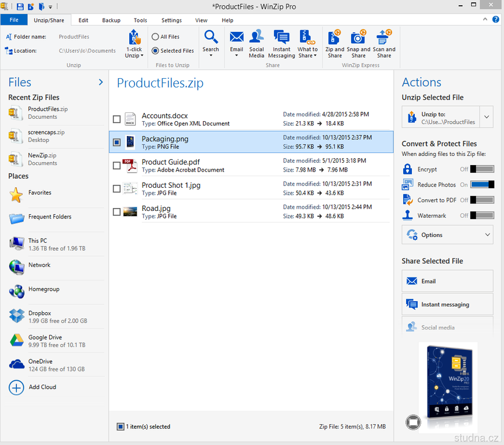Screen dimensions: 504x445
Task: Switch to the Edit tab
Action: point(83,20)
